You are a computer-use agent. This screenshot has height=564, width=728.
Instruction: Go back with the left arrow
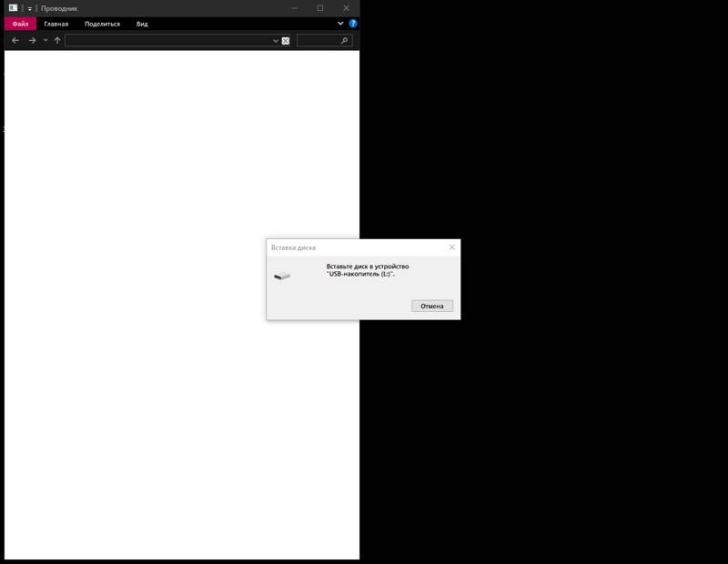pos(15,41)
